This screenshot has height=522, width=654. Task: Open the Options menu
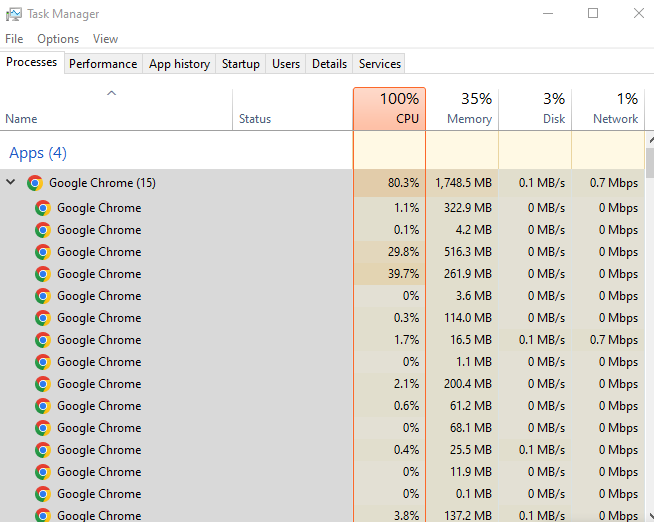tap(58, 39)
